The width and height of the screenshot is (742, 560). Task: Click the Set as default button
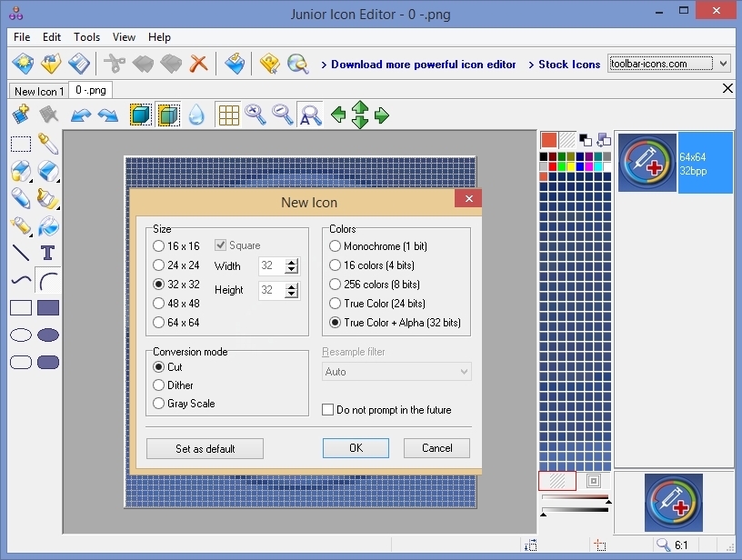point(204,448)
